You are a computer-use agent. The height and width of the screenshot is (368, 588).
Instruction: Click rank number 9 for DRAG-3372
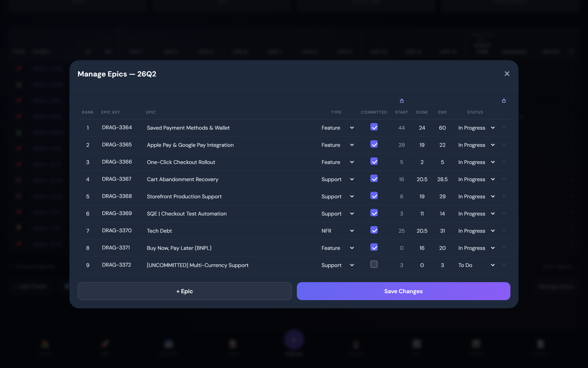click(88, 265)
